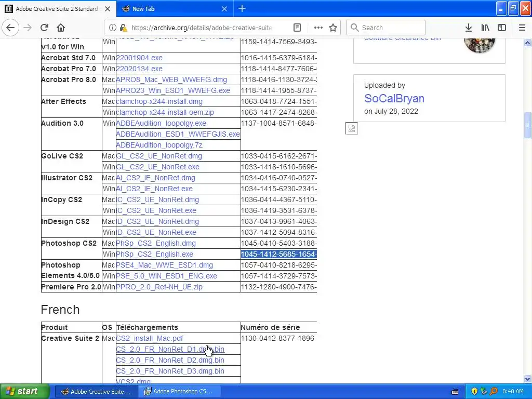This screenshot has width=532, height=399.
Task: Click the vertical scrollbar down arrow
Action: (x=528, y=379)
